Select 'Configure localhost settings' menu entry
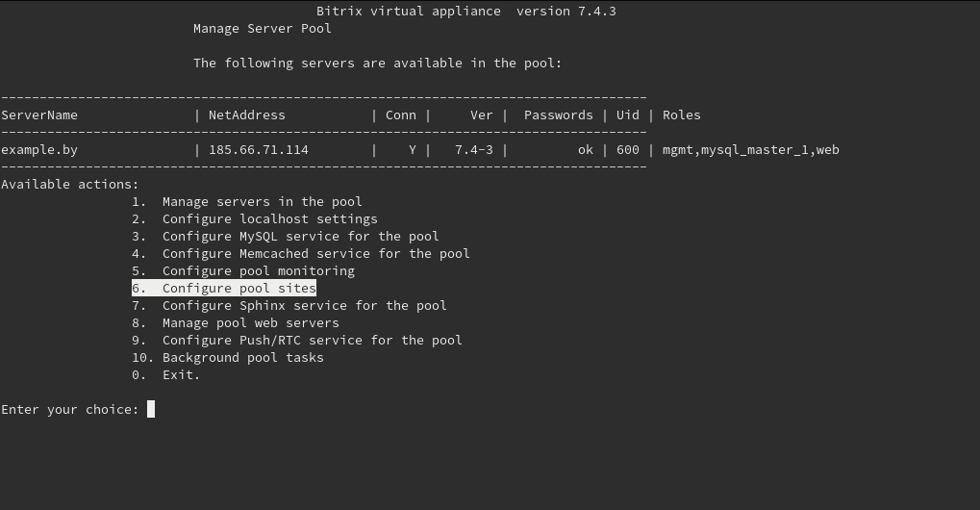 [x=269, y=219]
